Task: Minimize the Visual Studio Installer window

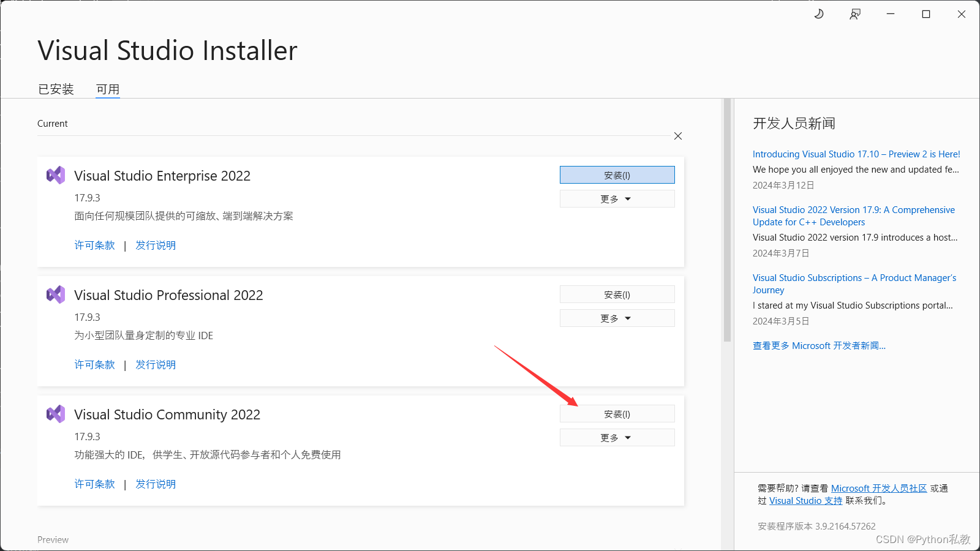Action: (891, 14)
